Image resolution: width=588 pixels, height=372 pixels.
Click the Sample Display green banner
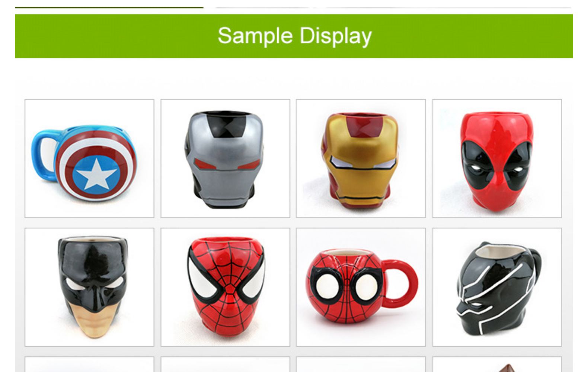coord(294,36)
